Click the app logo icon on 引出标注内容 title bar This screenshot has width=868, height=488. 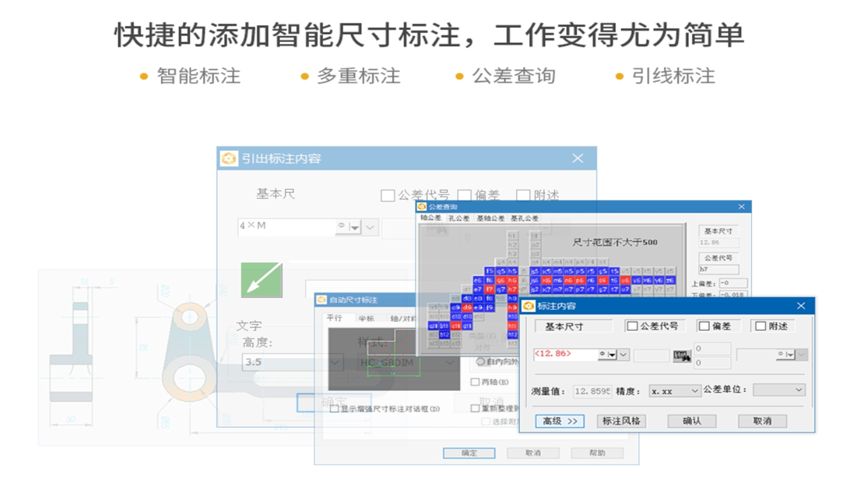[228, 158]
